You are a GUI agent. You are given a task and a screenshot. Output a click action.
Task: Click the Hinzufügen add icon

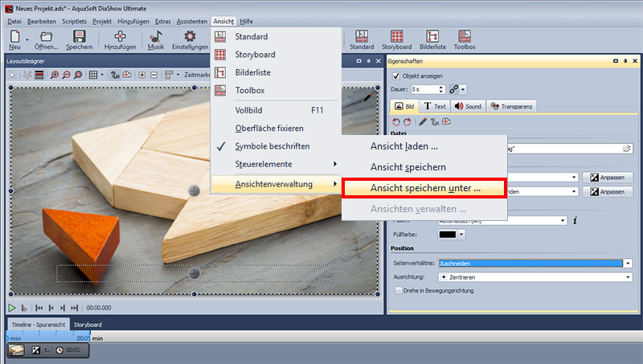pyautogui.click(x=120, y=37)
